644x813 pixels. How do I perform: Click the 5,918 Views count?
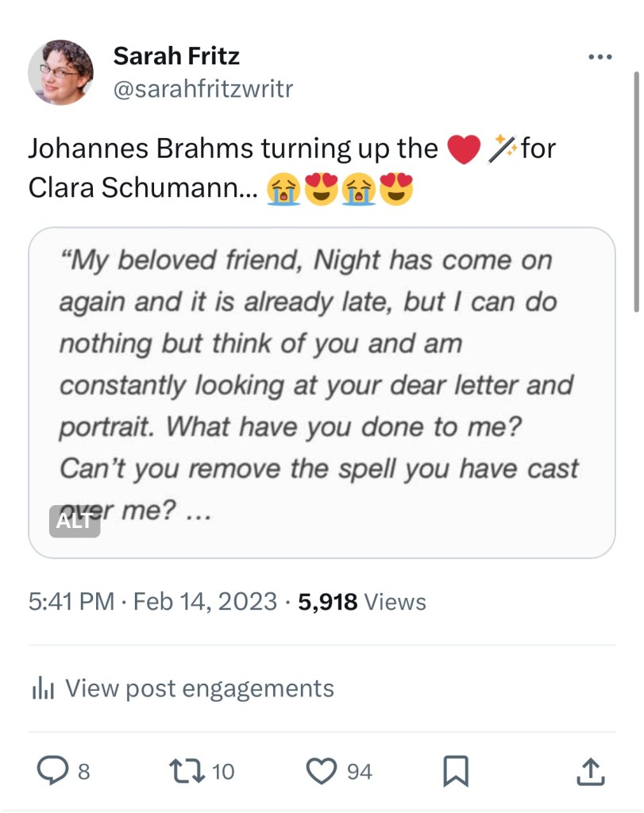[362, 603]
